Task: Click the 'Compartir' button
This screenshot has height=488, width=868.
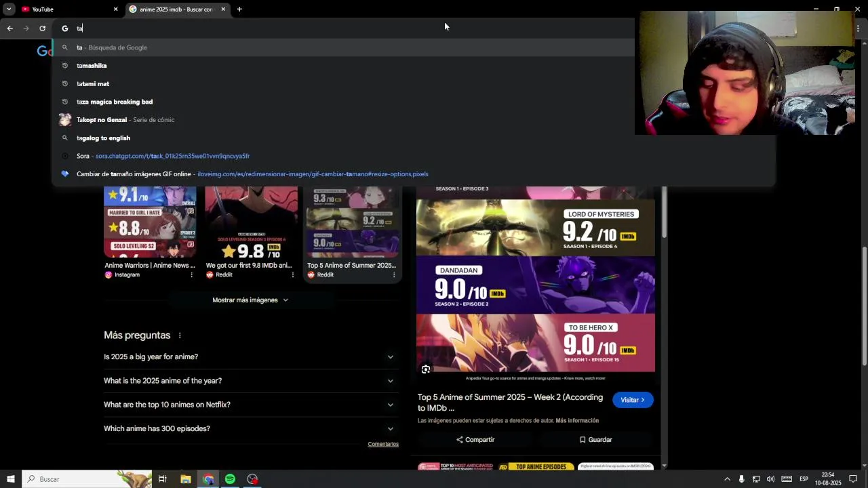Action: [475, 440]
